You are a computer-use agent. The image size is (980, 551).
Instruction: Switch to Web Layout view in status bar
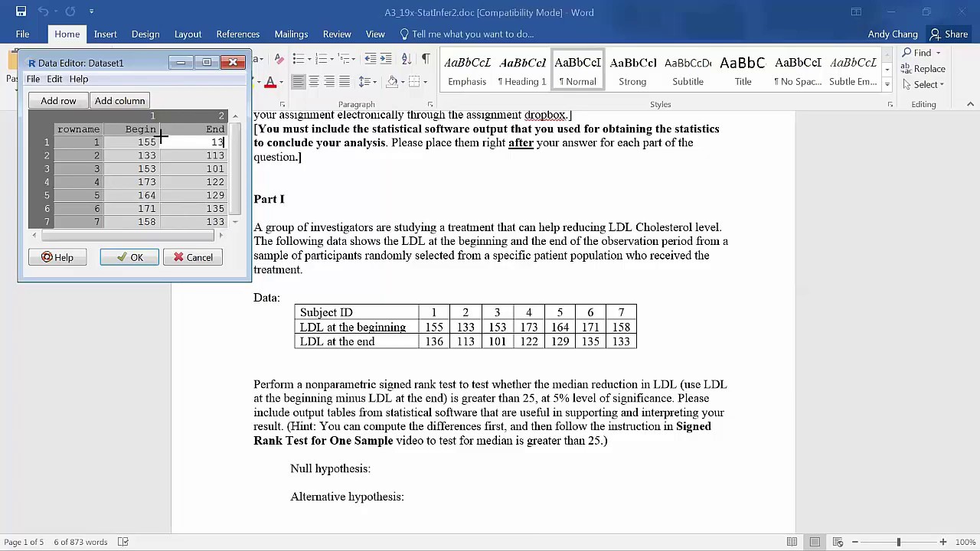[838, 542]
